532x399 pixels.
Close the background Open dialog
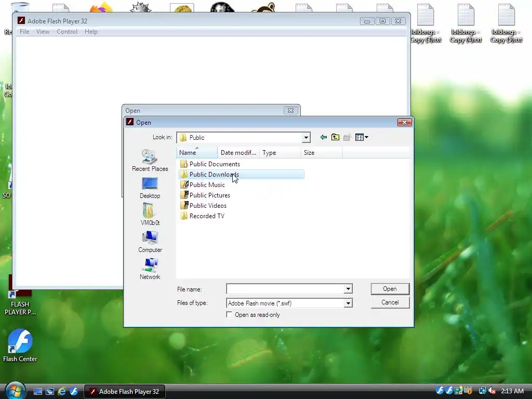click(x=291, y=110)
